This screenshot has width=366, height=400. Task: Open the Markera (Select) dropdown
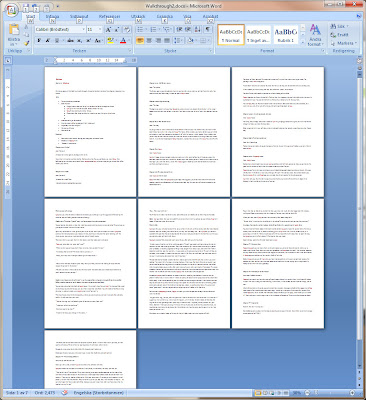click(x=343, y=43)
